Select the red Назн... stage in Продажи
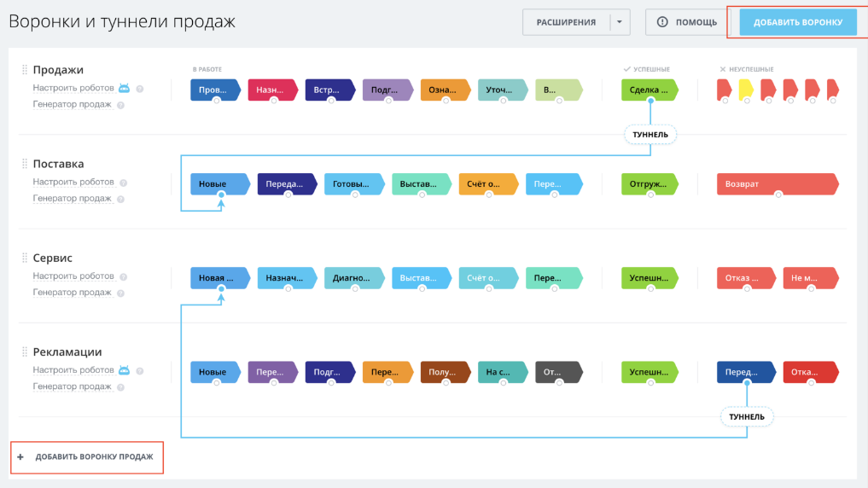The width and height of the screenshot is (868, 488). pos(272,90)
